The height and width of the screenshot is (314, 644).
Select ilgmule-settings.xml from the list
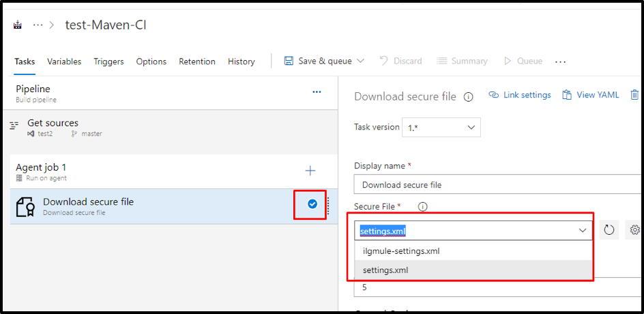coord(401,251)
